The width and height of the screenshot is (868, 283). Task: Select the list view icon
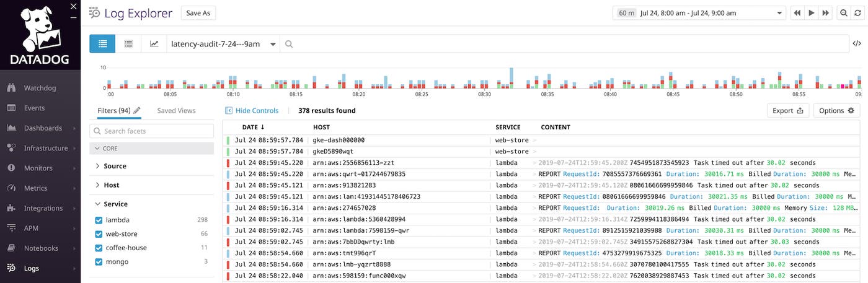[102, 44]
